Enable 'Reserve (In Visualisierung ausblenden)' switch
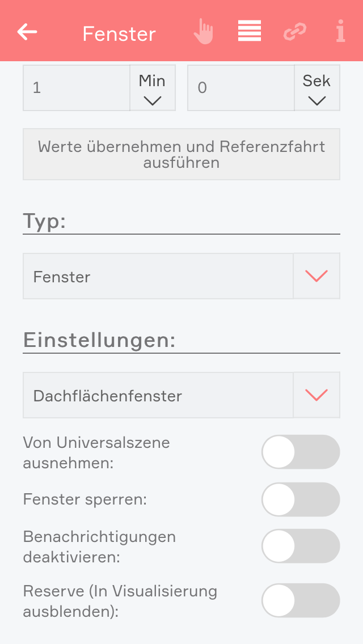Viewport: 363px width, 644px height. tap(300, 600)
